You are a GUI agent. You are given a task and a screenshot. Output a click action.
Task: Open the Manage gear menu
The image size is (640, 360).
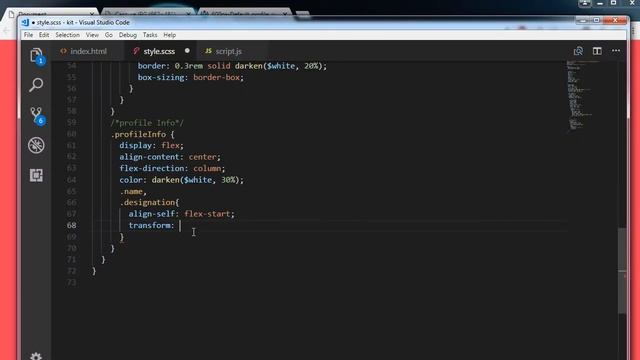pos(36,356)
